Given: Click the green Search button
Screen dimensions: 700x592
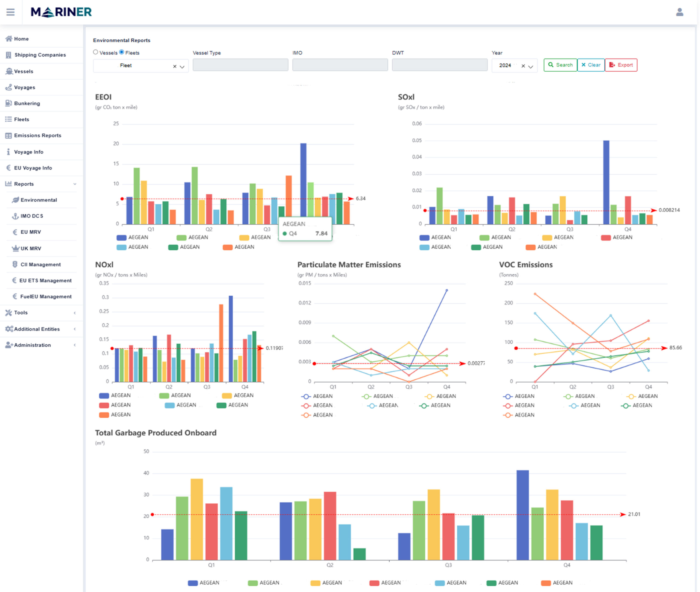Looking at the screenshot, I should coord(560,65).
